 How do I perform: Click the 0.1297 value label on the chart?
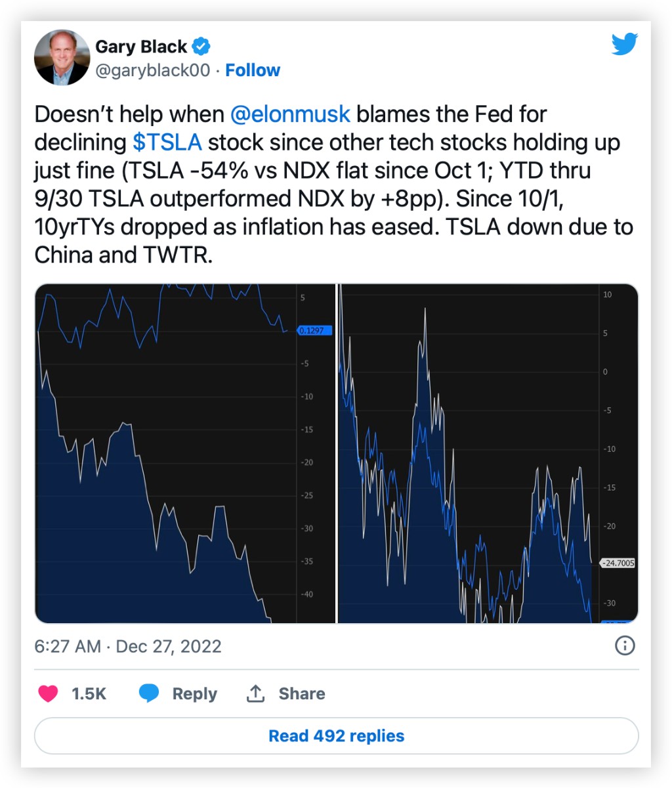313,330
